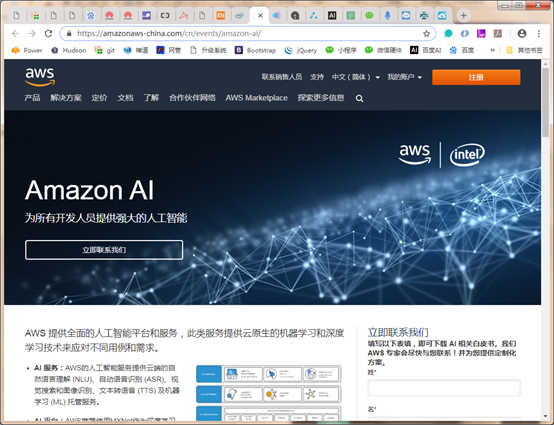The image size is (554, 425).
Task: Click the 立即联系我们 hero button
Action: pyautogui.click(x=104, y=250)
